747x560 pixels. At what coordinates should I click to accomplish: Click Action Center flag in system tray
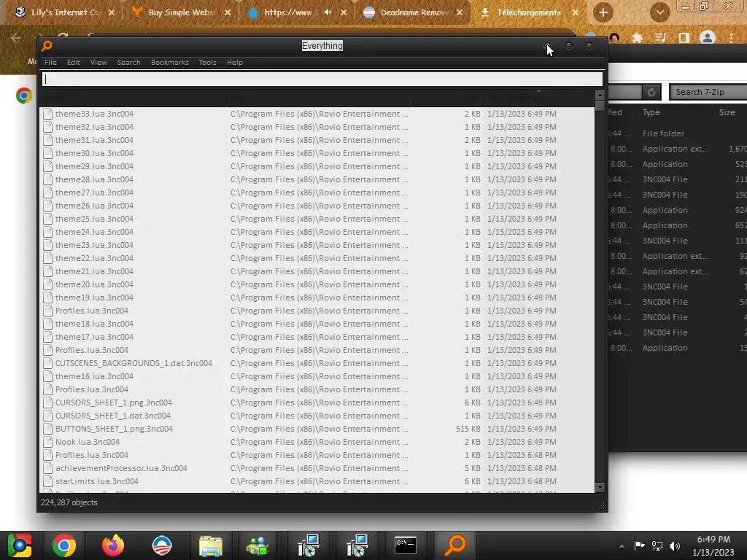pos(639,545)
